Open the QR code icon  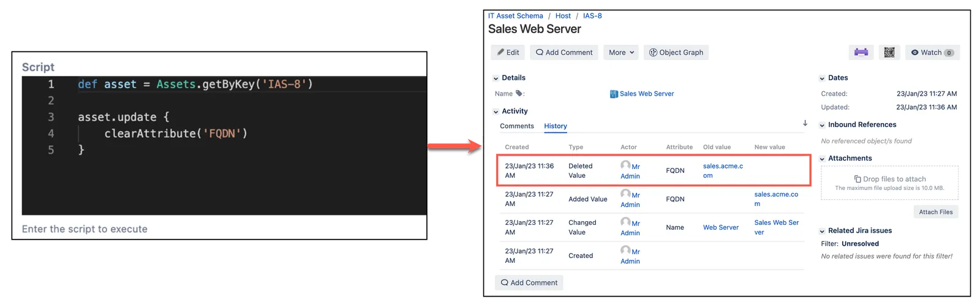[889, 53]
